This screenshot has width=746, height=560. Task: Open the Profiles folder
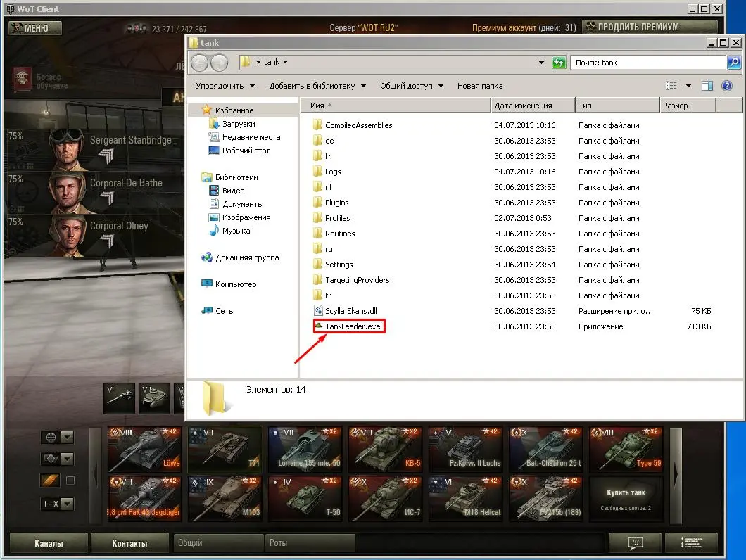pyautogui.click(x=337, y=218)
